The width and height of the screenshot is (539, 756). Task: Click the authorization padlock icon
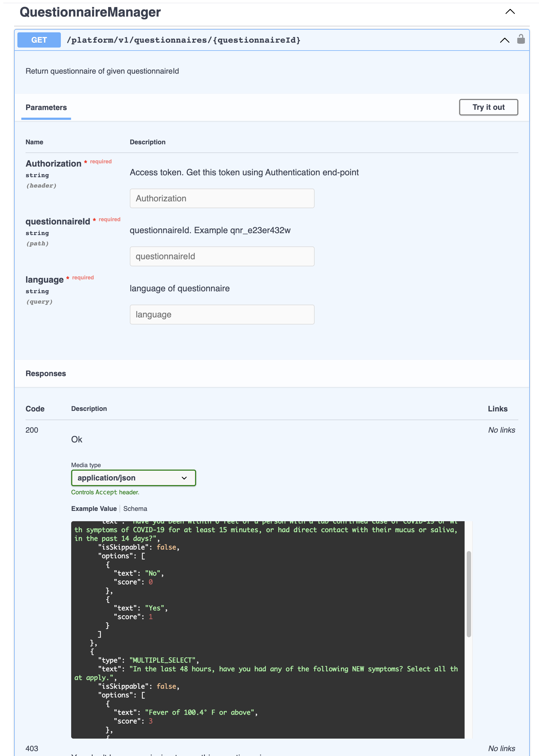[x=521, y=39]
